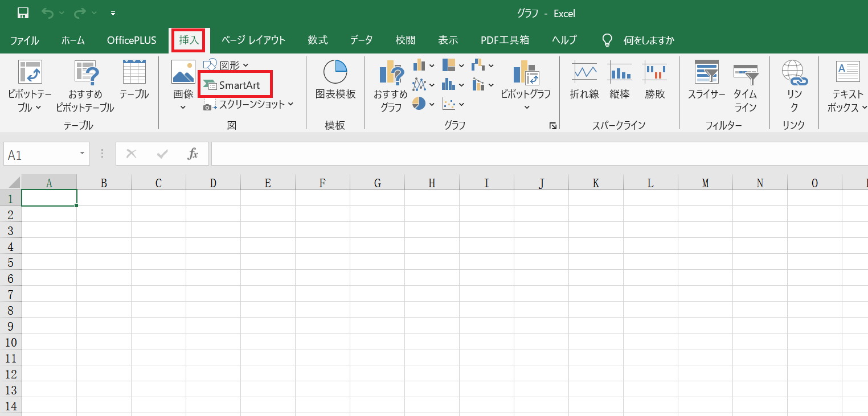The height and width of the screenshot is (416, 868).
Task: Select cell A1
Action: point(49,197)
